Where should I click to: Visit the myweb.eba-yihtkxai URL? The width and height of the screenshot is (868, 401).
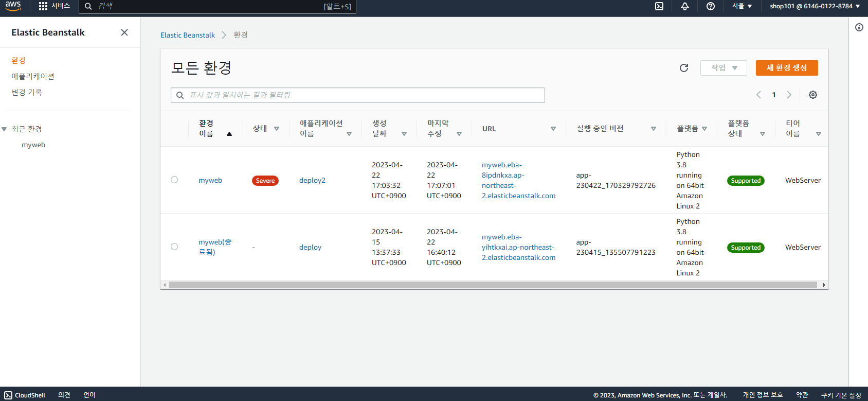518,247
